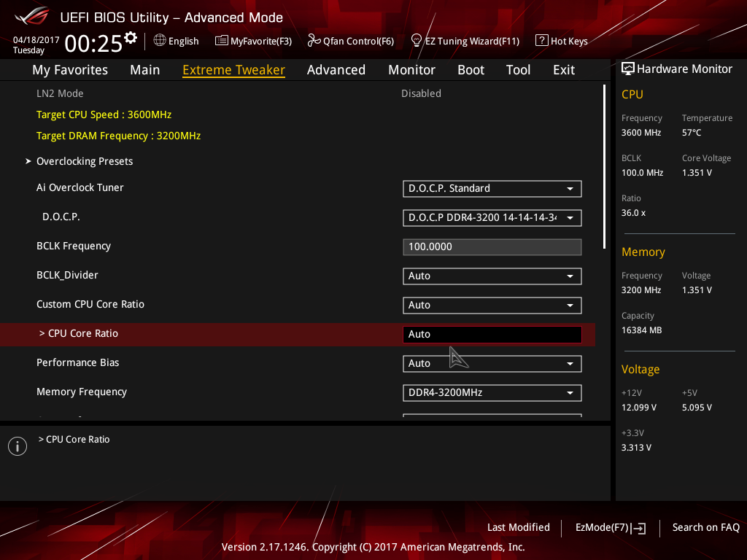The width and height of the screenshot is (747, 560).
Task: Switch to EzMode(F7)
Action: pyautogui.click(x=610, y=527)
